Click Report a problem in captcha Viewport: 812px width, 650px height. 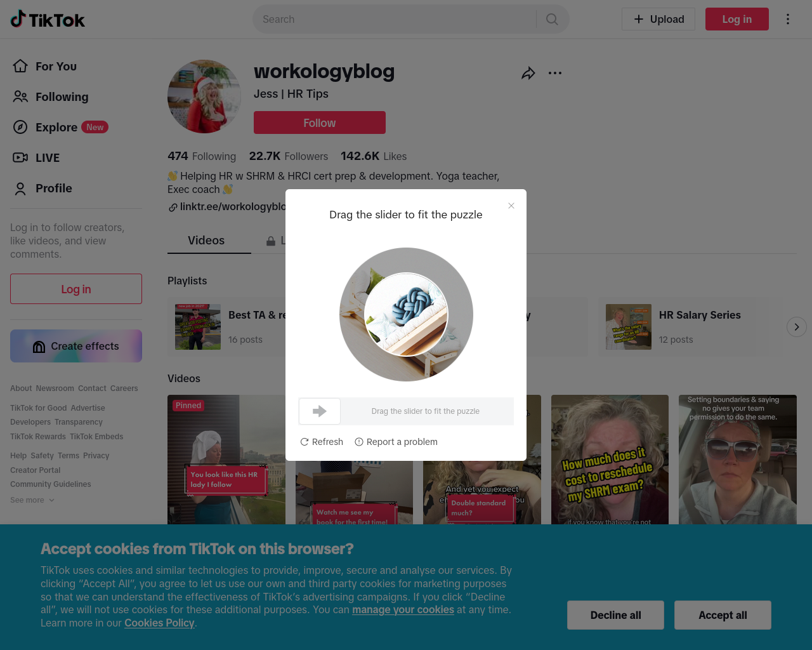click(396, 442)
